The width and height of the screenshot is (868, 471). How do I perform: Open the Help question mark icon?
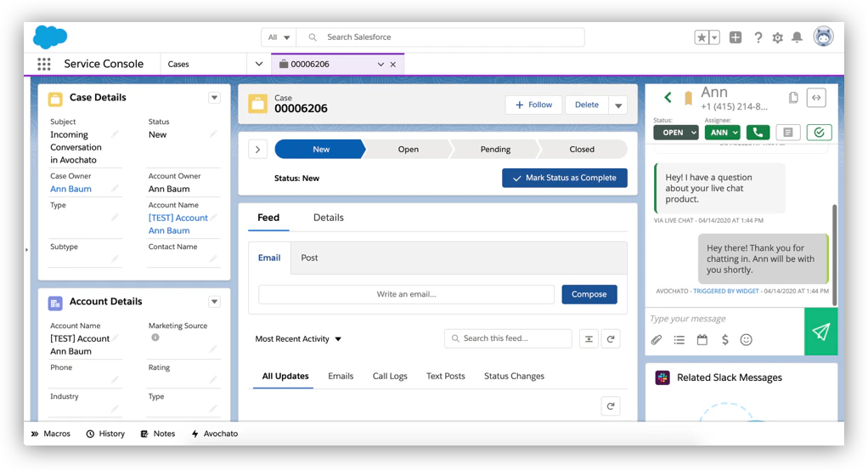(758, 37)
